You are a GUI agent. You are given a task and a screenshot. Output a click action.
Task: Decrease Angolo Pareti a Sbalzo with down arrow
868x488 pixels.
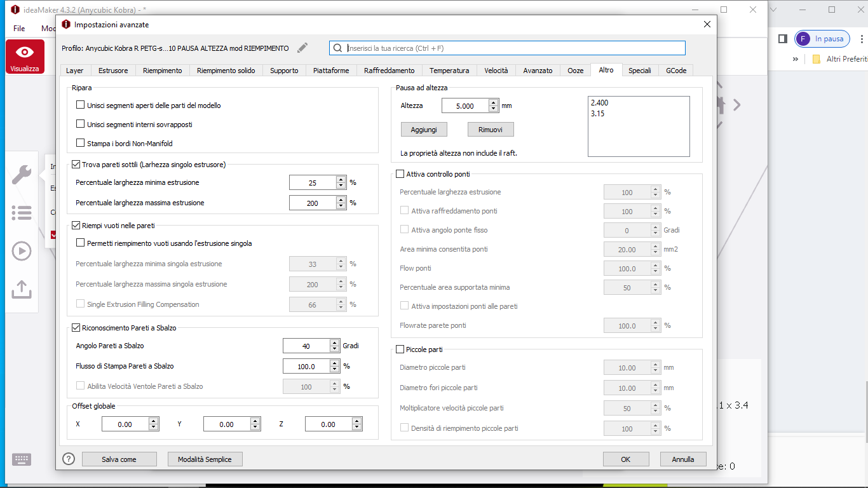click(335, 349)
